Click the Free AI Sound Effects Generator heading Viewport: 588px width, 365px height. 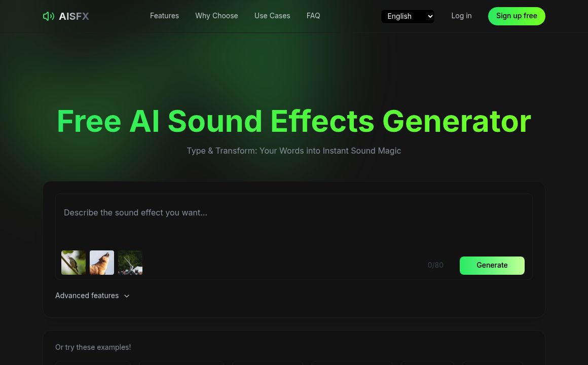click(x=293, y=121)
